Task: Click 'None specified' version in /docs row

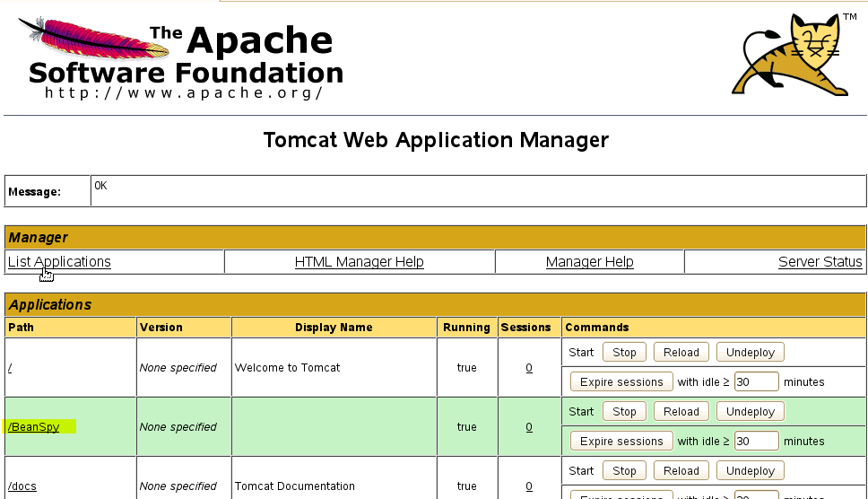Action: tap(178, 486)
